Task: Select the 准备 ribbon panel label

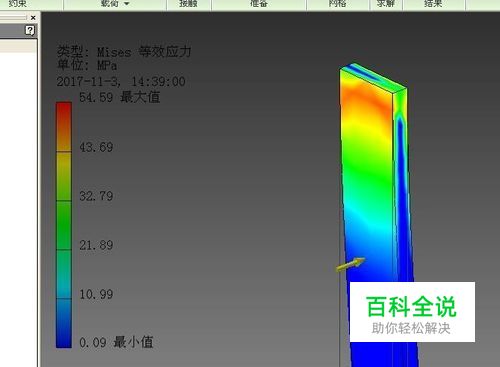Action: click(x=259, y=3)
